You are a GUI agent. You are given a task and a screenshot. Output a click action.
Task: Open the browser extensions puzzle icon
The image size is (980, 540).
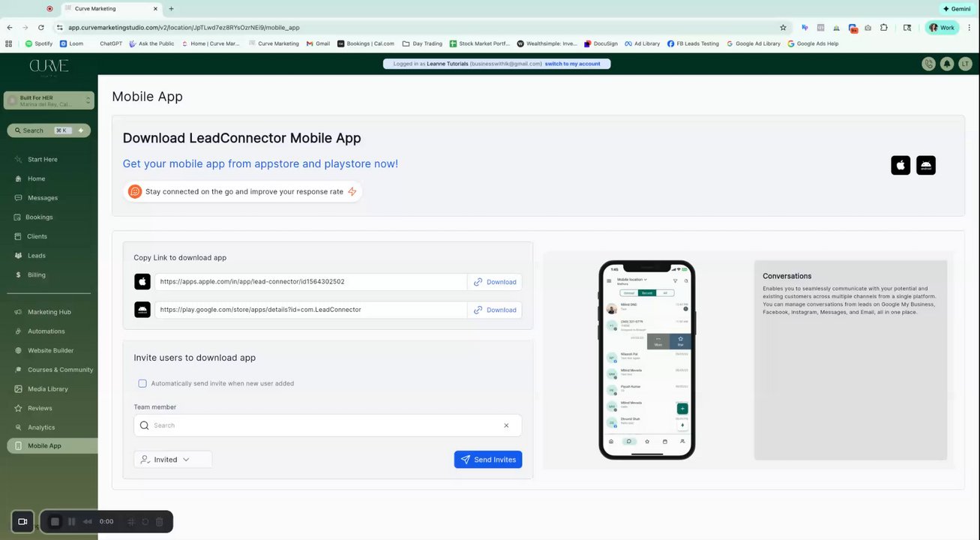point(884,28)
